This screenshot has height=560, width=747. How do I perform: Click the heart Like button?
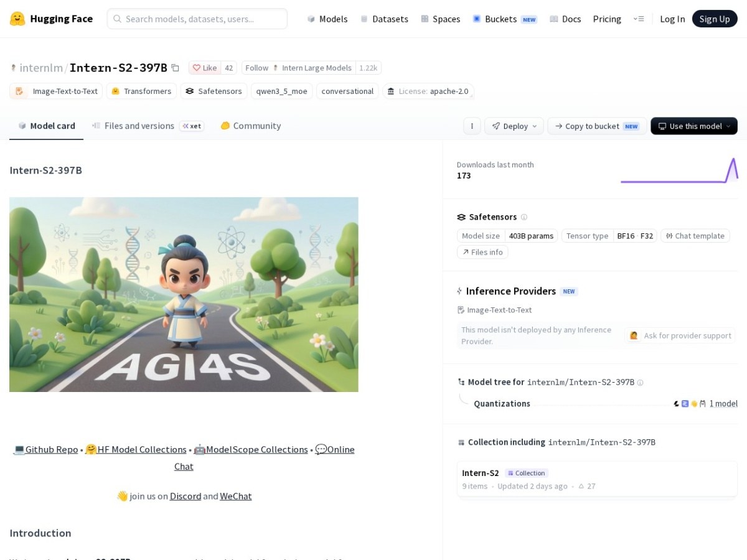(x=204, y=68)
